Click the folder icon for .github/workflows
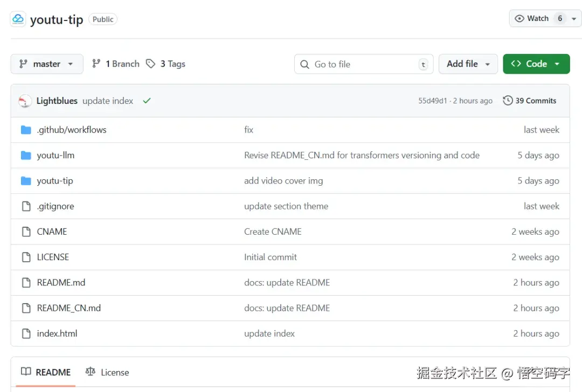The image size is (582, 392). (x=26, y=130)
